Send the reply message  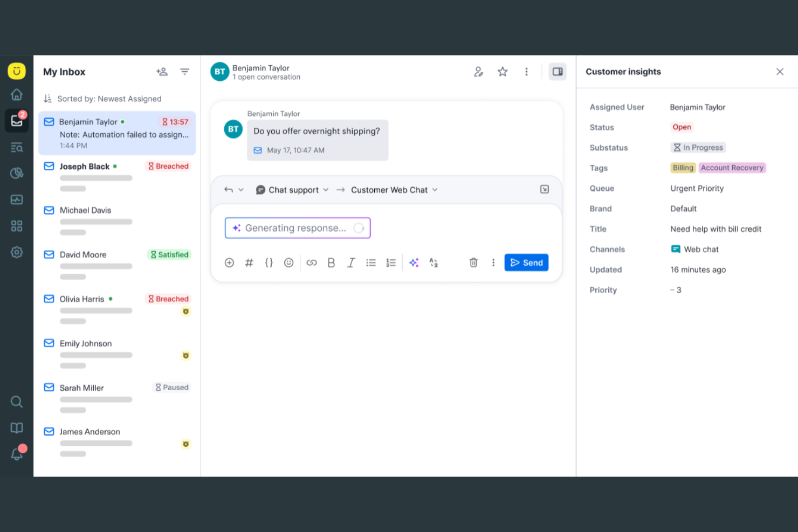(526, 262)
